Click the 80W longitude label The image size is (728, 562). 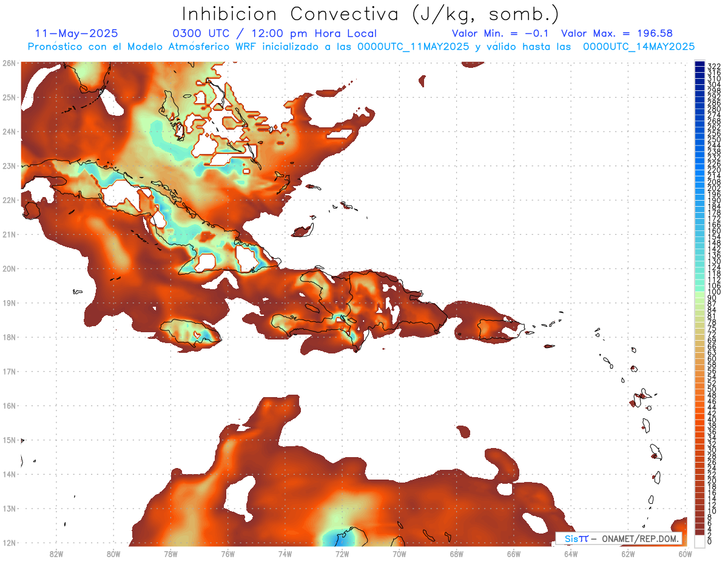113,554
